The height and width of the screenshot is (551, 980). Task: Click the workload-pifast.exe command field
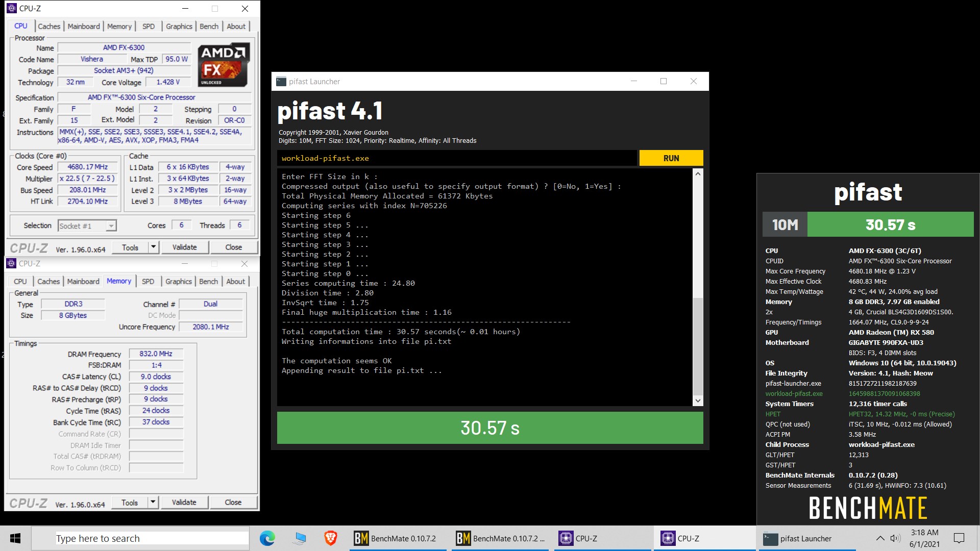coord(457,158)
